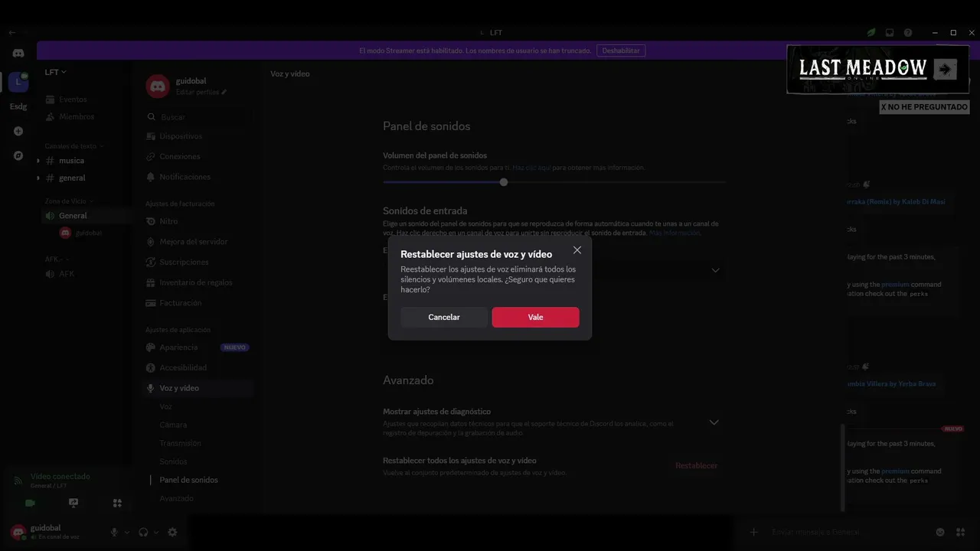Click Editar perfiles under guidobal

[x=201, y=92]
